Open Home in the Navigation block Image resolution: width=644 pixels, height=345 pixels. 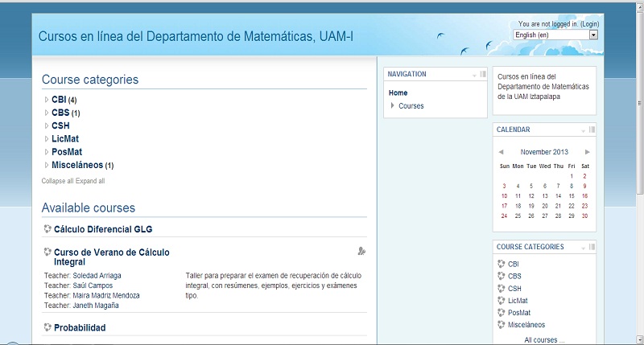coord(398,92)
